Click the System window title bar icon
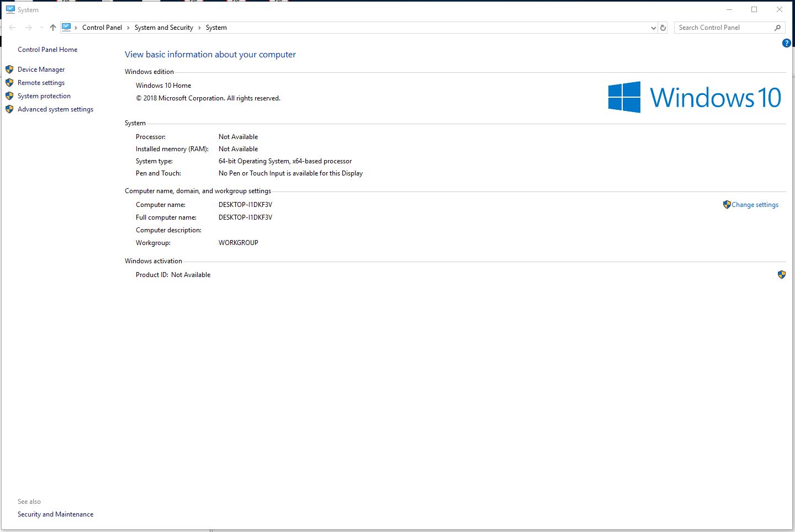This screenshot has height=532, width=795. tap(10, 9)
